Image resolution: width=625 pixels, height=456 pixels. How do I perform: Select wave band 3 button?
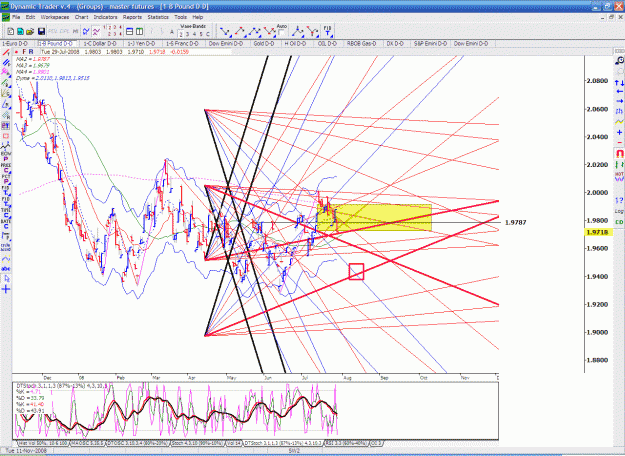(188, 34)
